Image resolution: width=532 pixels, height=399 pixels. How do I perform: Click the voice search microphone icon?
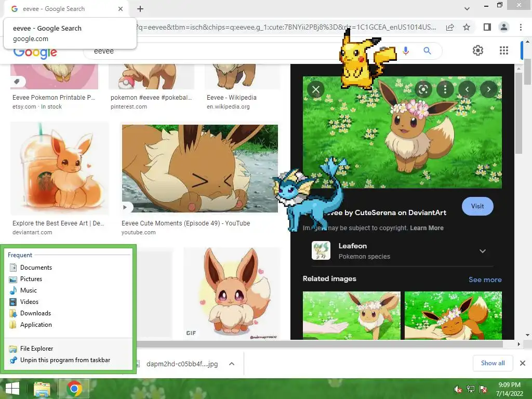point(405,51)
